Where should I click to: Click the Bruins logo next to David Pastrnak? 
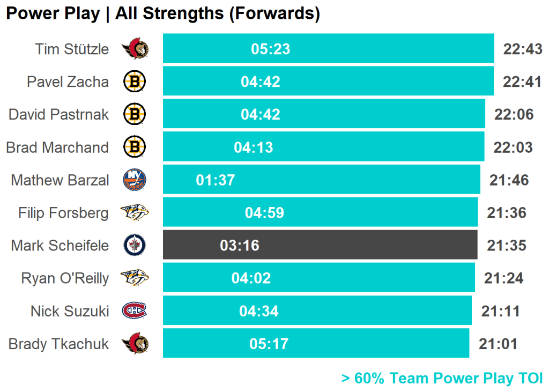click(x=135, y=114)
